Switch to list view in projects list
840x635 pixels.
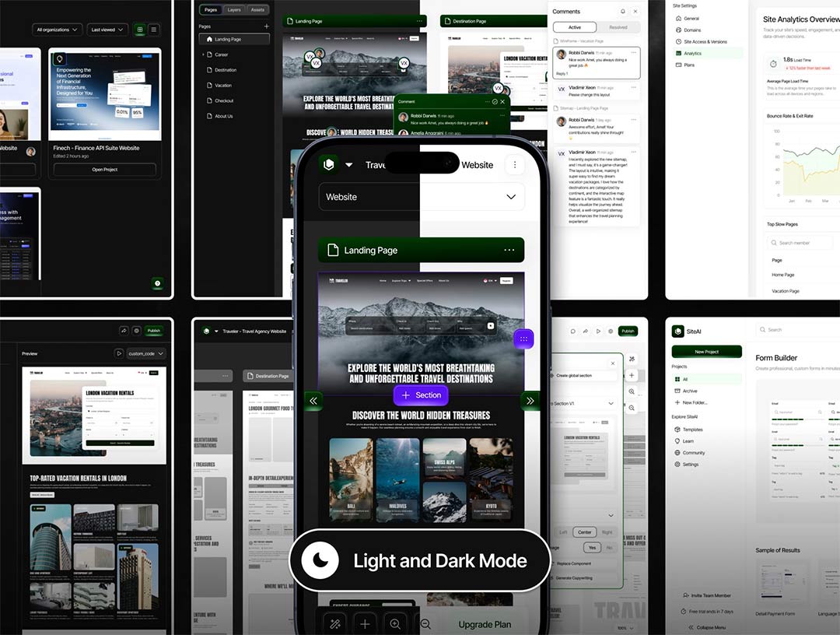(x=154, y=30)
